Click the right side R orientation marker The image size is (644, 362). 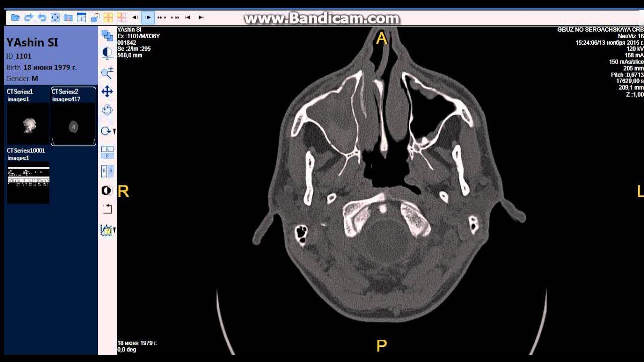(x=123, y=191)
